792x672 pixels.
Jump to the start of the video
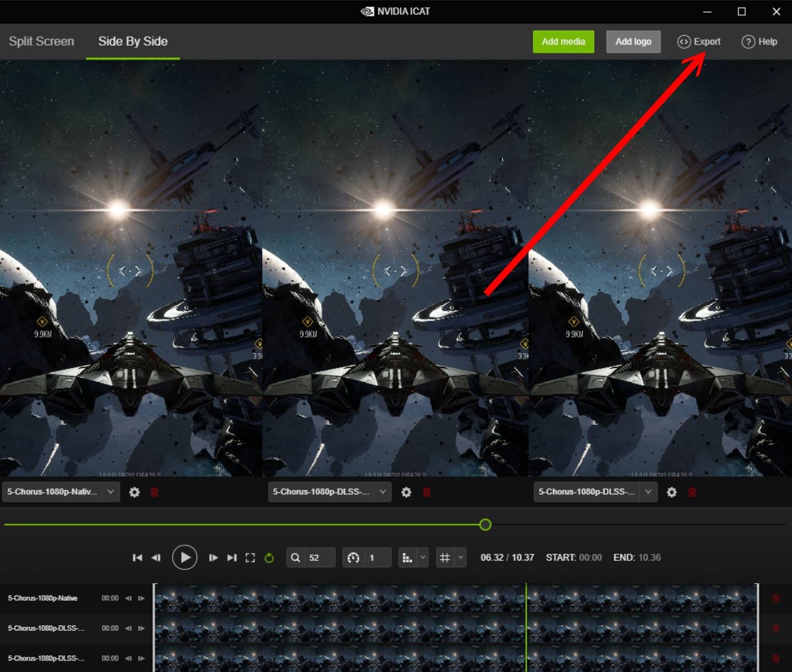137,558
